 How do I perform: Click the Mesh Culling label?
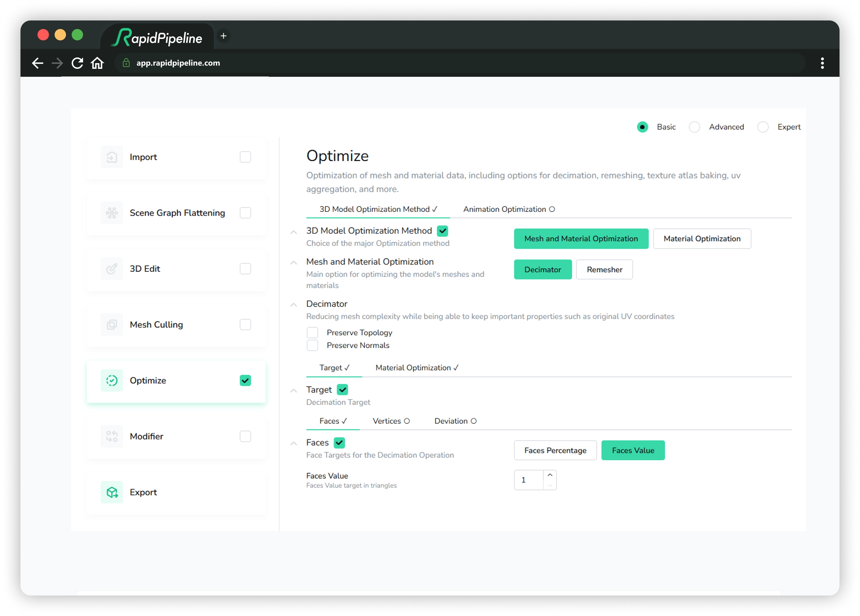coord(156,325)
